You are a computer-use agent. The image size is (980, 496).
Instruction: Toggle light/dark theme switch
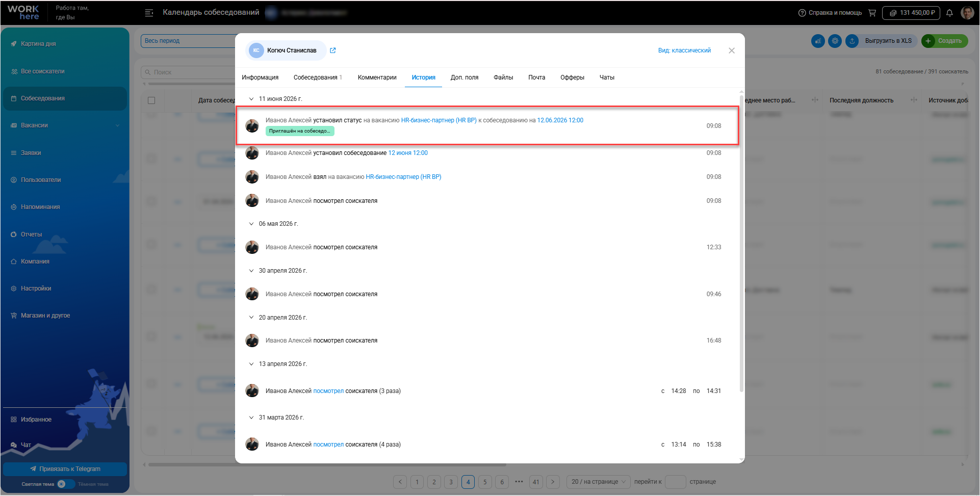pyautogui.click(x=66, y=484)
